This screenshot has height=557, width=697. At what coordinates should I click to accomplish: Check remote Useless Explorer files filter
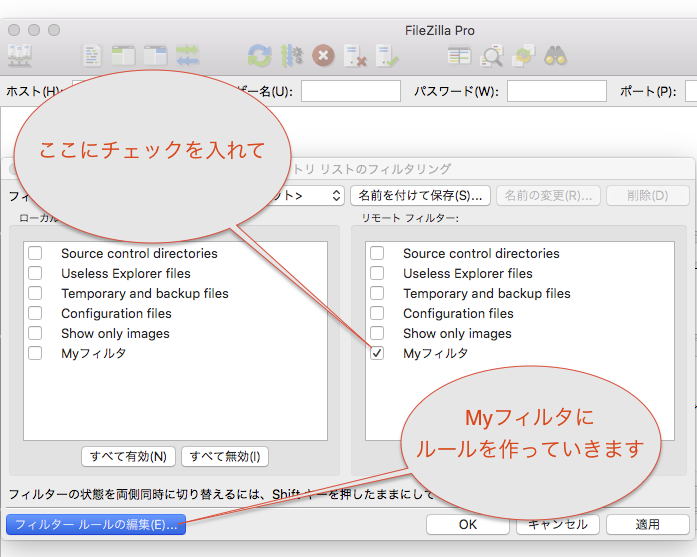pyautogui.click(x=377, y=273)
